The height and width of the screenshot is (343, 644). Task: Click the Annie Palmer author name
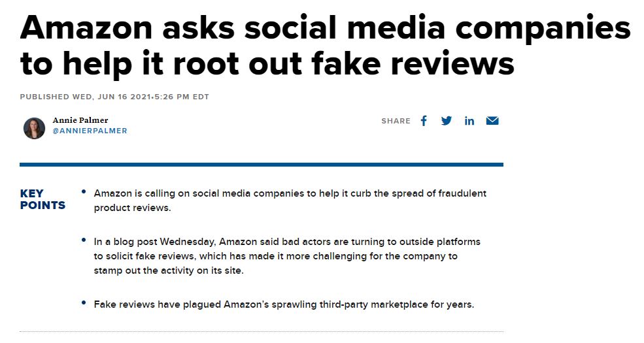coord(80,120)
